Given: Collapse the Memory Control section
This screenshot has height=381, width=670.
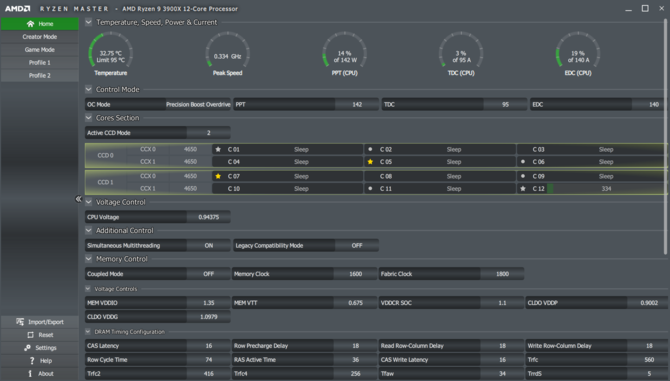Looking at the screenshot, I should (88, 258).
